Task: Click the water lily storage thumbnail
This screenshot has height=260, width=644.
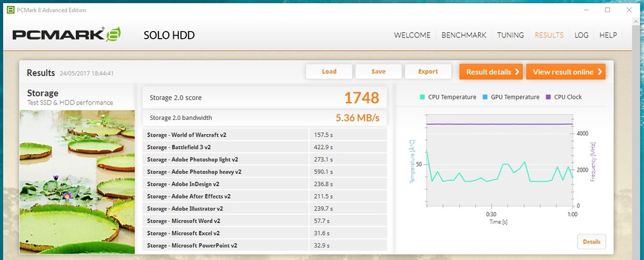Action: (x=77, y=181)
